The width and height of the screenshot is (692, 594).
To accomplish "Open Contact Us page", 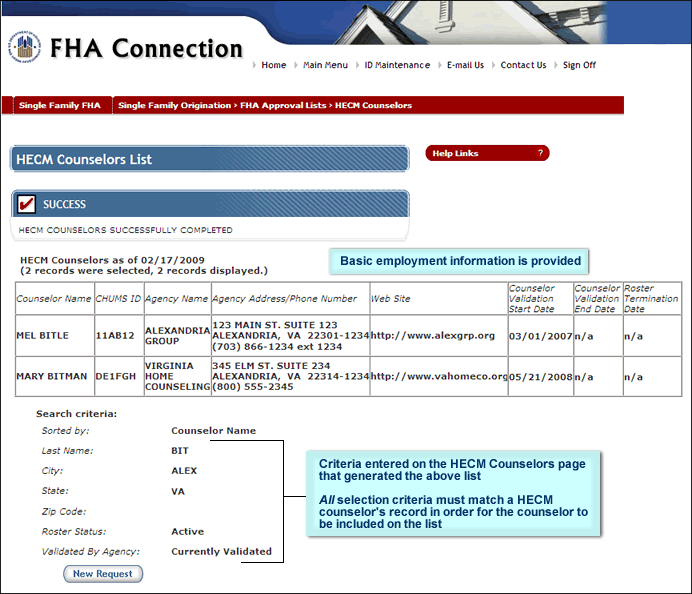I will pyautogui.click(x=523, y=65).
